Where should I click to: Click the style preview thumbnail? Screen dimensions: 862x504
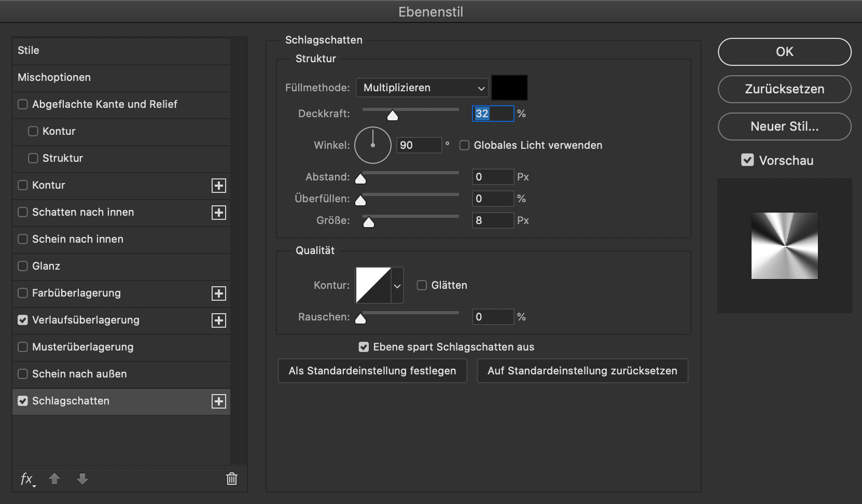785,246
